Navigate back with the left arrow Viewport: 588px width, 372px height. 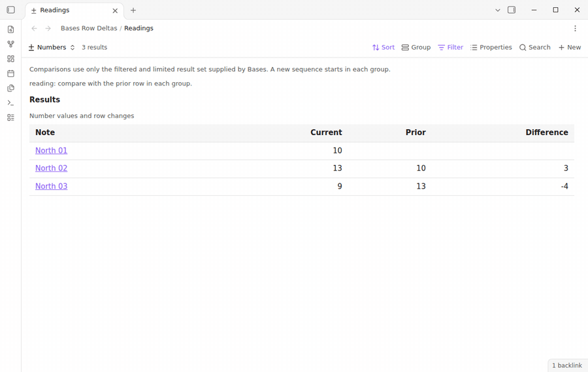[34, 29]
